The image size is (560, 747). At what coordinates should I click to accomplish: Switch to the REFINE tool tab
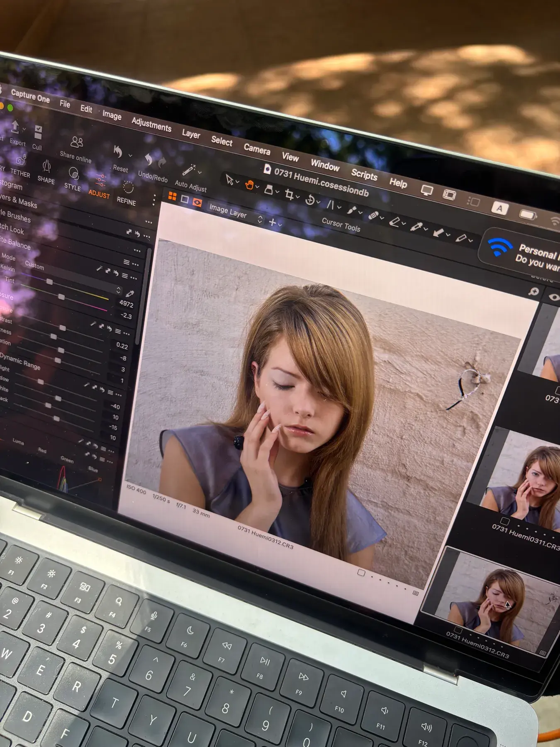127,195
